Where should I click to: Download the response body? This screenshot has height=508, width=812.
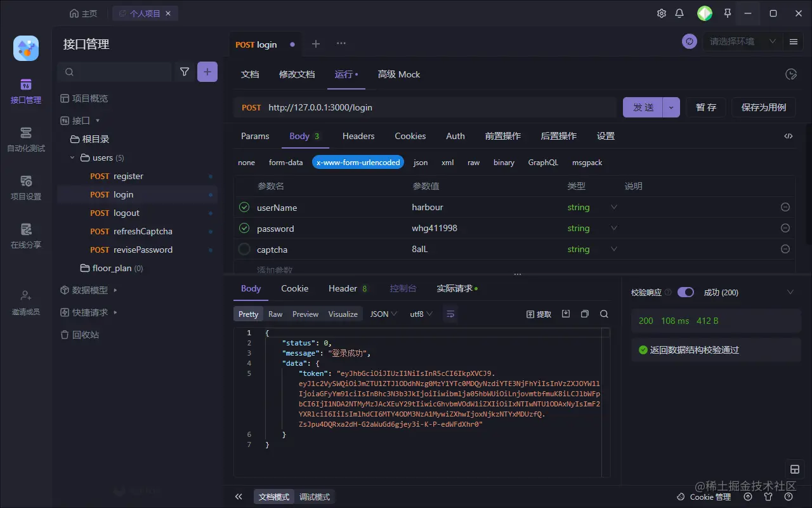tap(566, 314)
